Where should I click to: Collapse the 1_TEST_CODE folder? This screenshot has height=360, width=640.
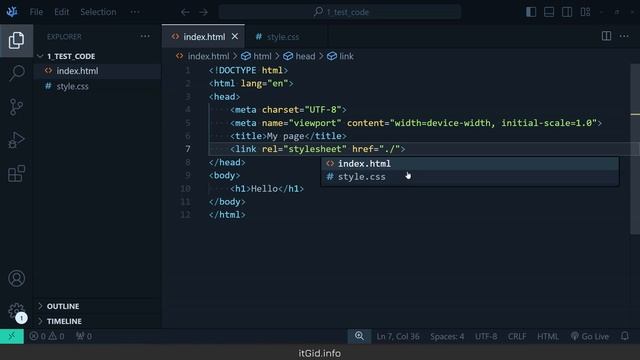click(x=71, y=56)
